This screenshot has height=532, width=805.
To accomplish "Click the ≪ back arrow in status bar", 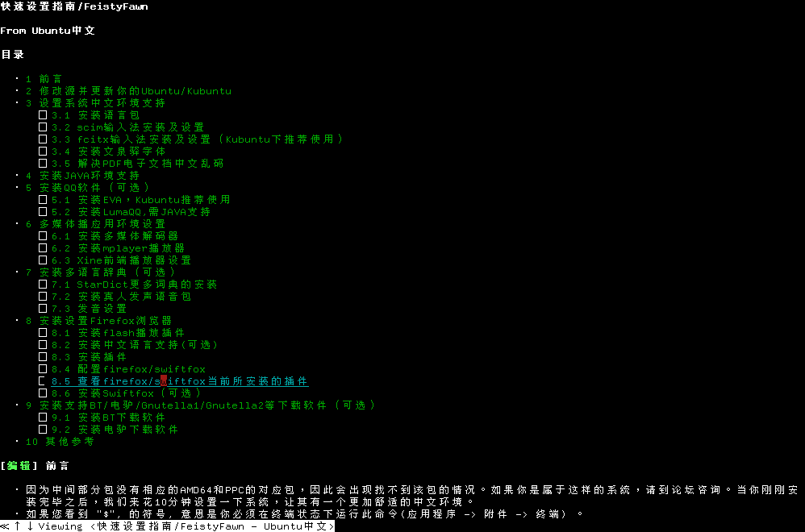I will tap(5, 526).
